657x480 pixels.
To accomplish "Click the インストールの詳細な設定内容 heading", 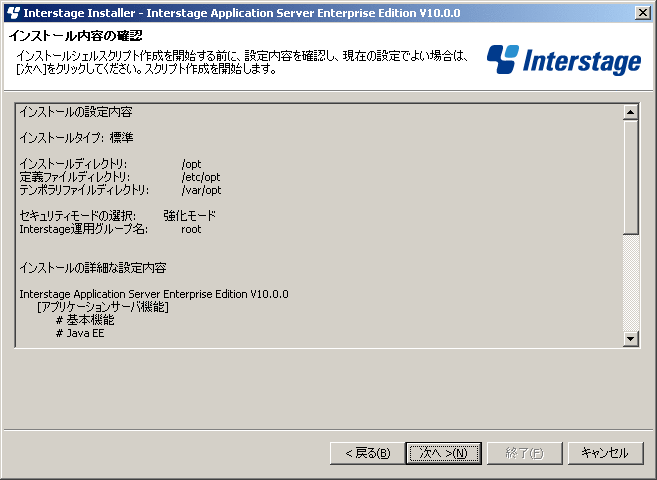I will [x=93, y=268].
